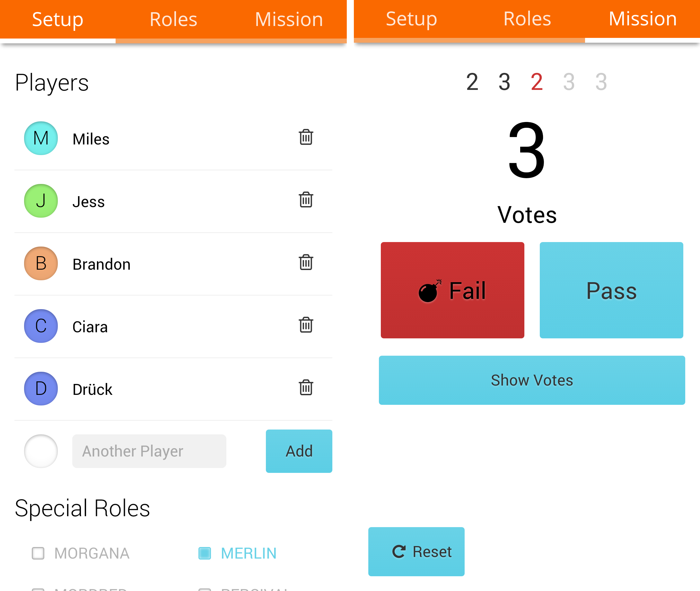Click the trash icon beside Brandon
The width and height of the screenshot is (700, 591).
306,262
